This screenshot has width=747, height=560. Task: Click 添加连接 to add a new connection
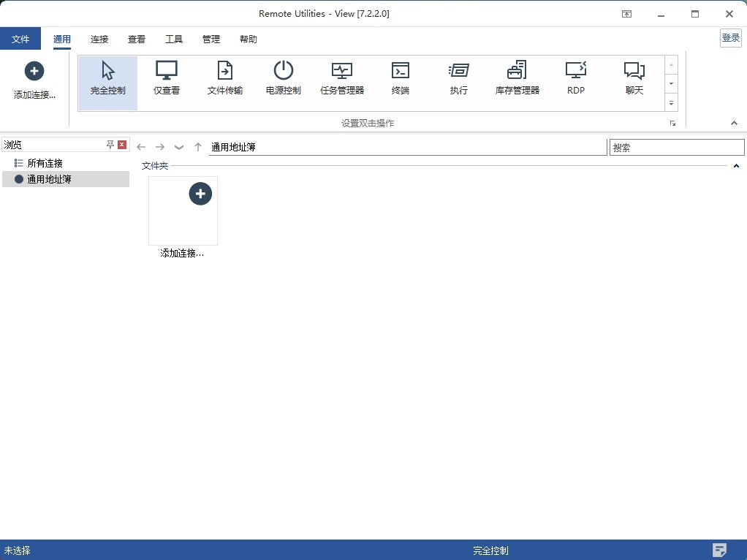[x=34, y=78]
